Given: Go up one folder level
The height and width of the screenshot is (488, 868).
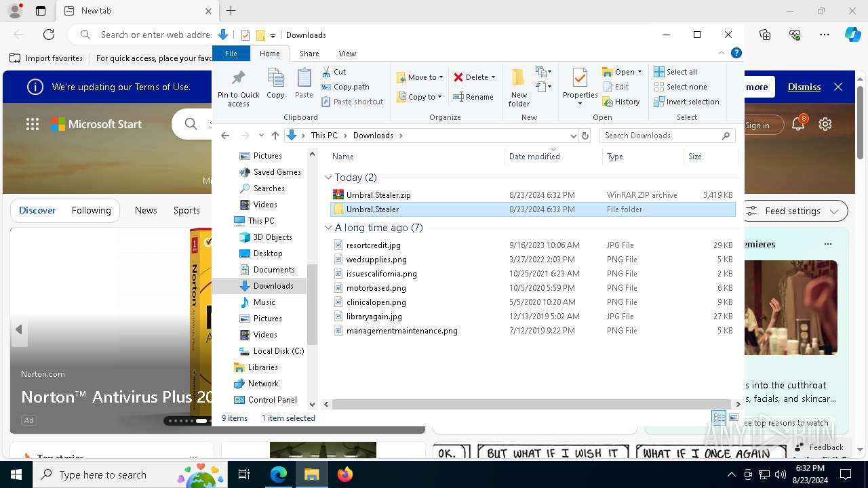Looking at the screenshot, I should [275, 136].
